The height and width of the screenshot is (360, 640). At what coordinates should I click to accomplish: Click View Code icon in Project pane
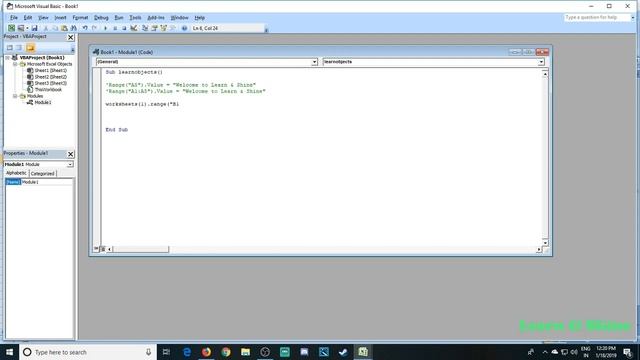pos(10,48)
